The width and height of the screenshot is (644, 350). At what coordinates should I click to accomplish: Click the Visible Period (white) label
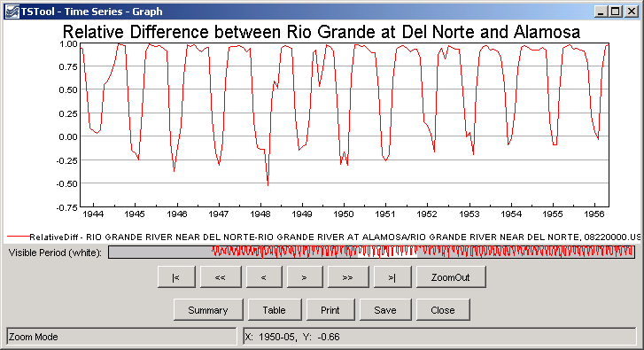coord(55,253)
